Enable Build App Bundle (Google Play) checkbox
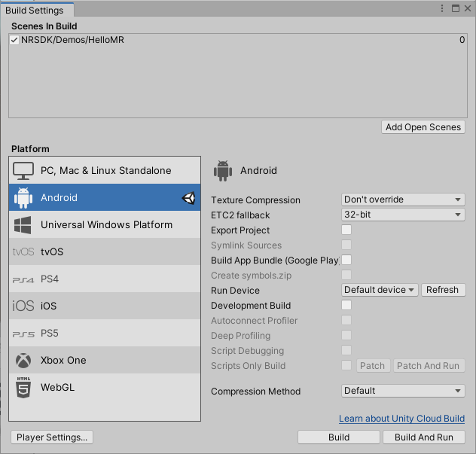Screen dimensions: 476x454 tap(346, 260)
